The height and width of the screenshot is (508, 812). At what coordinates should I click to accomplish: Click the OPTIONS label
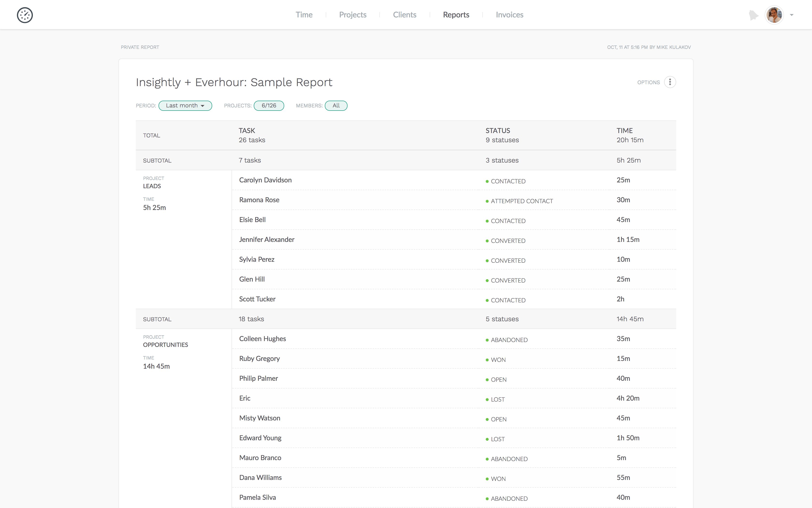pos(648,82)
